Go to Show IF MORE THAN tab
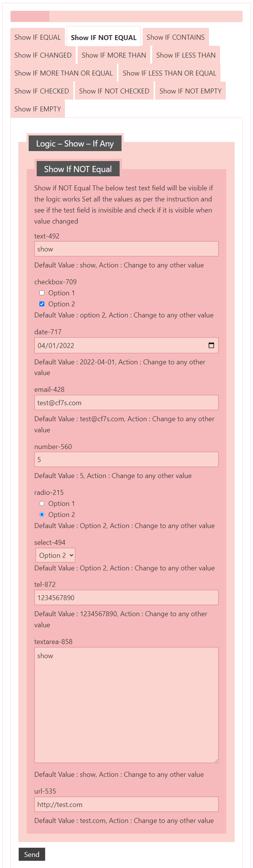Screen dimensions: 253x868 pos(114,55)
